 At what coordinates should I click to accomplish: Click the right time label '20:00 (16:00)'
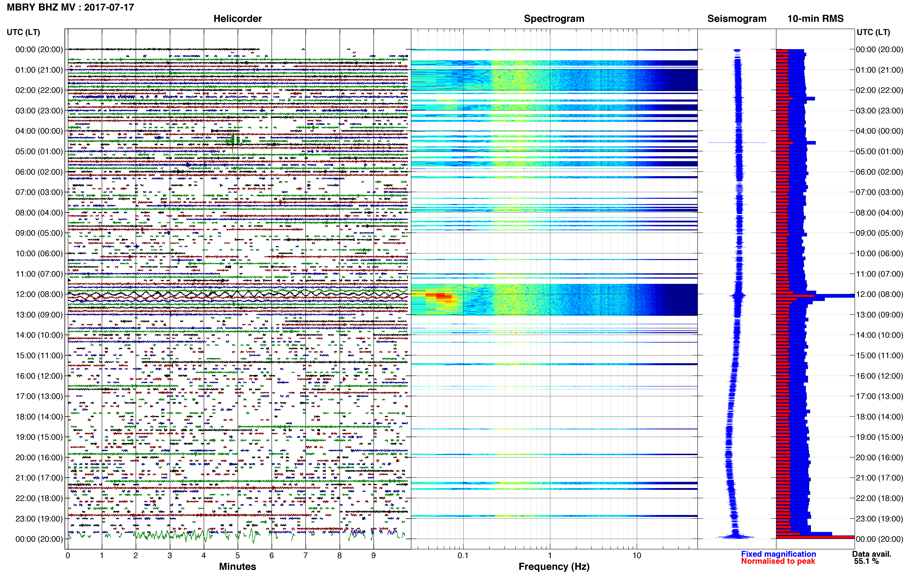point(879,458)
